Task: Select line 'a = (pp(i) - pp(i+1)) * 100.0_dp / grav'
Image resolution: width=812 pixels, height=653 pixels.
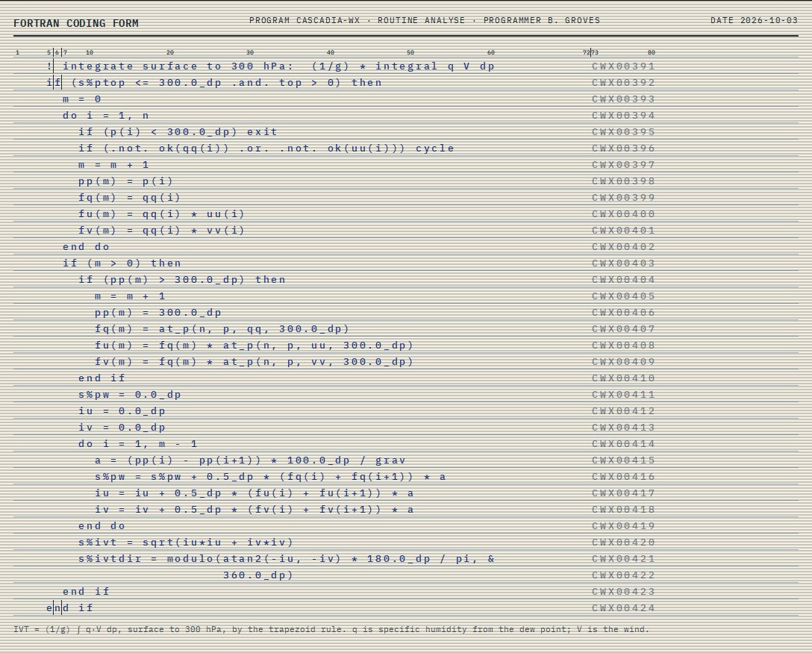Action: point(250,460)
